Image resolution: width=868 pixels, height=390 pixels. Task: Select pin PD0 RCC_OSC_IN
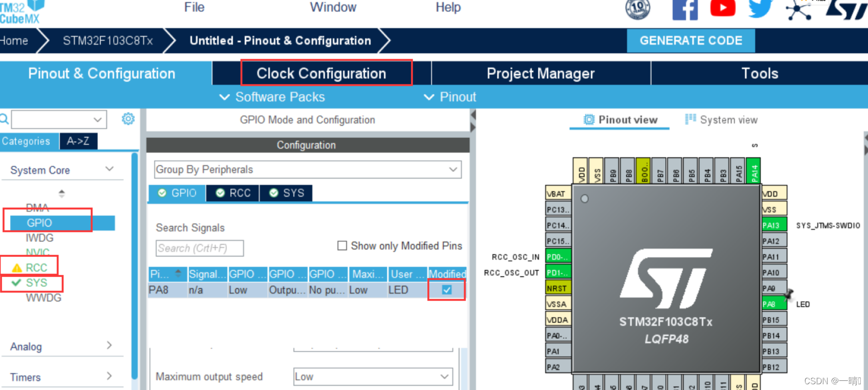[x=559, y=257]
